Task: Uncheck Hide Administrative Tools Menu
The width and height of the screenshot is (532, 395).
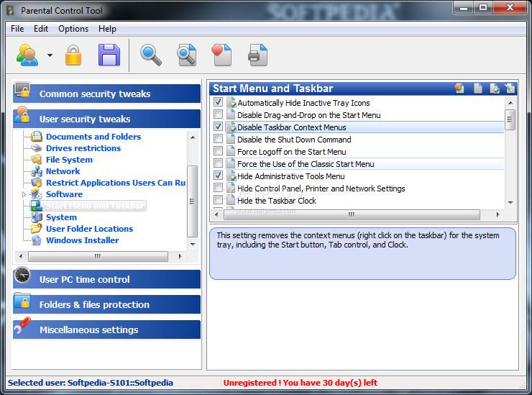Action: click(218, 176)
